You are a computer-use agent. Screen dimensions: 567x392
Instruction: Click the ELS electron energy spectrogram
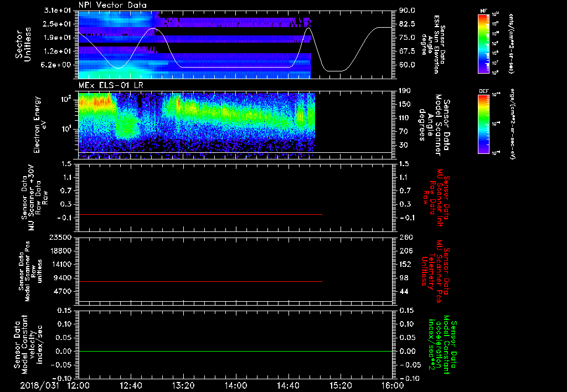(197, 125)
